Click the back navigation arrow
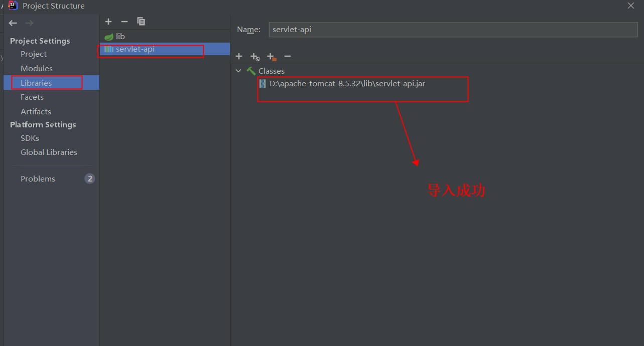Image resolution: width=644 pixels, height=346 pixels. [x=13, y=23]
